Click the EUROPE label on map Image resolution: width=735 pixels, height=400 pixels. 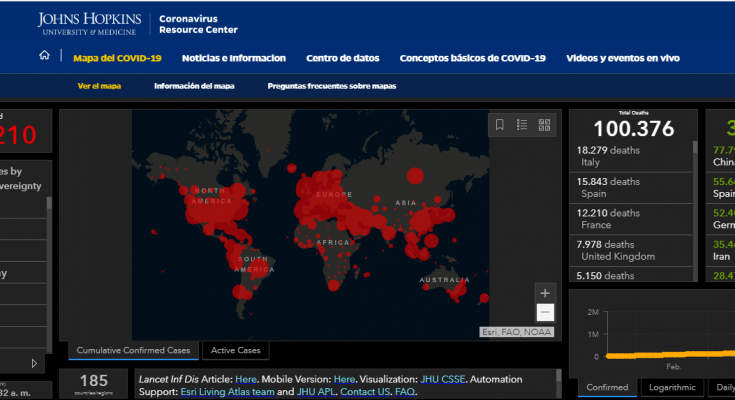click(x=334, y=194)
